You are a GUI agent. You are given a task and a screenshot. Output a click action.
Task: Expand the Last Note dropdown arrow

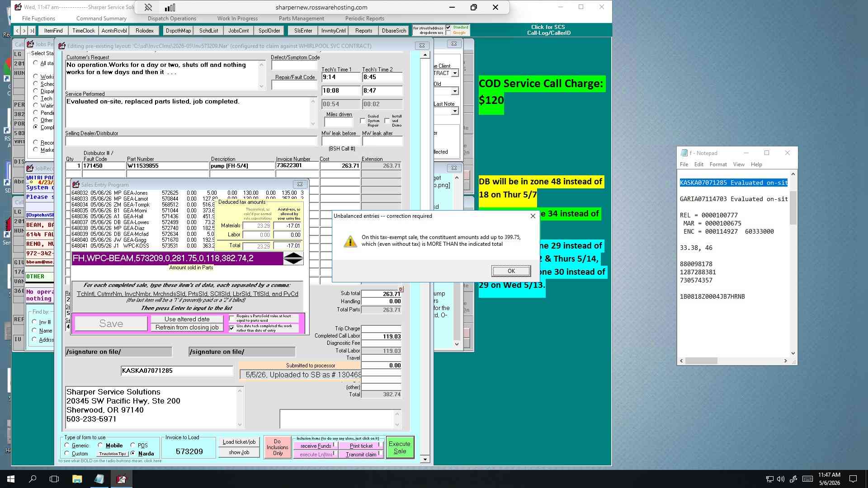coord(455,111)
